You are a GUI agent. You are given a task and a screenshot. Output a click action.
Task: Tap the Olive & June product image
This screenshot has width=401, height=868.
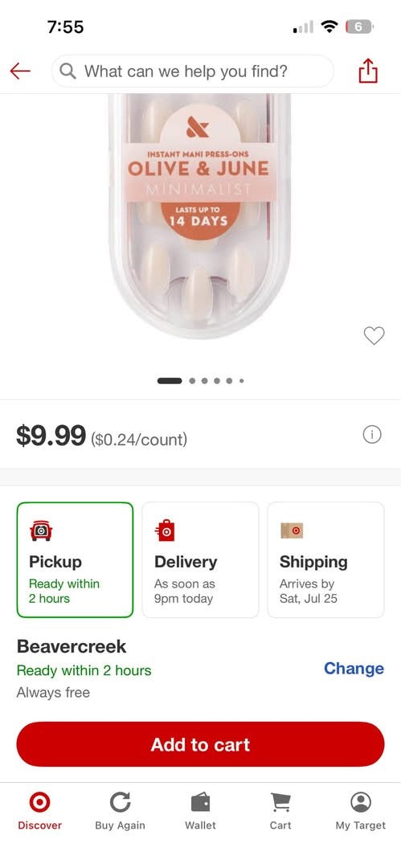pyautogui.click(x=200, y=216)
